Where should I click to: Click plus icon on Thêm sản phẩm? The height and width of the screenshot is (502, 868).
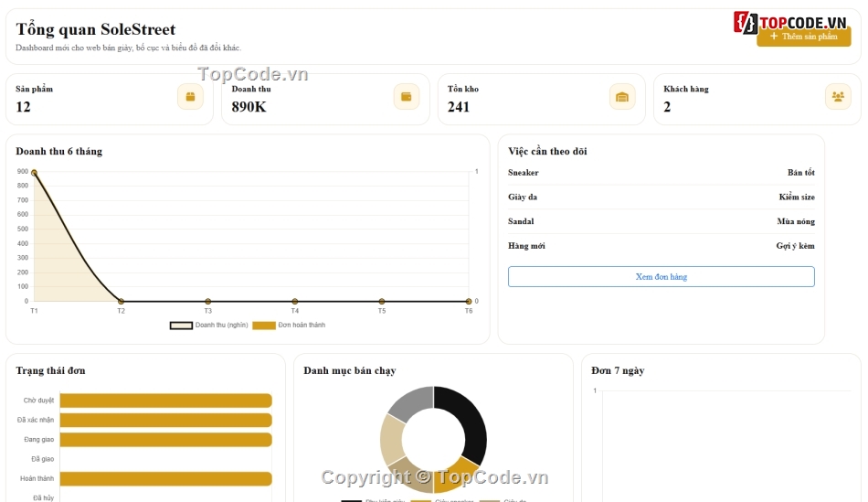(x=774, y=37)
